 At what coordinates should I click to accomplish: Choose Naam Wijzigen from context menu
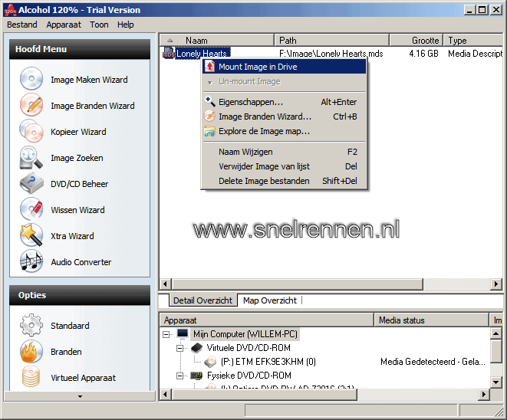285,152
